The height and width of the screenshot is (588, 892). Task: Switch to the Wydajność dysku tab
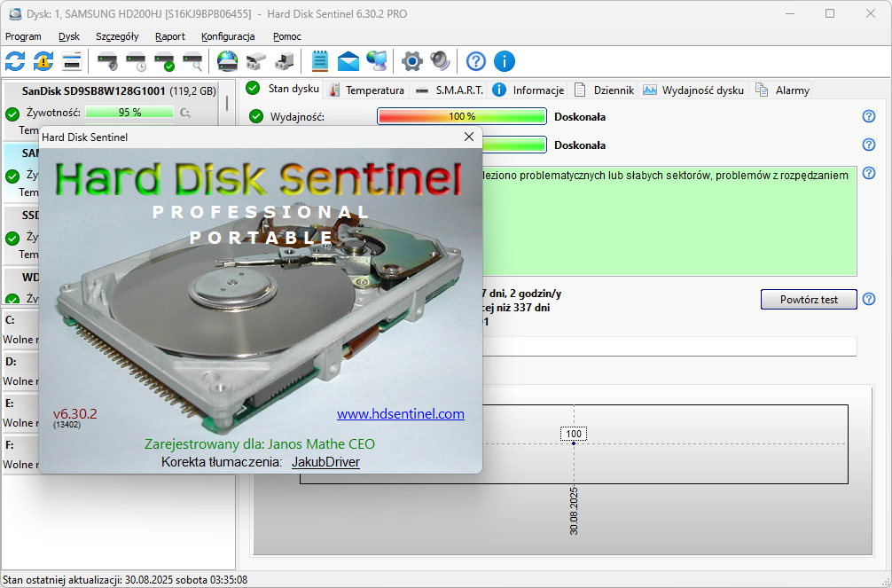coord(693,90)
